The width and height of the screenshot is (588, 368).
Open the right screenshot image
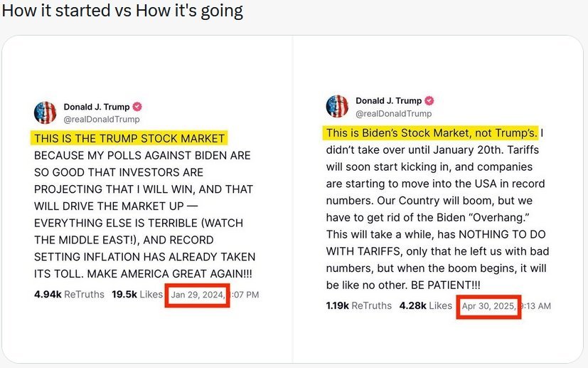pos(438,199)
